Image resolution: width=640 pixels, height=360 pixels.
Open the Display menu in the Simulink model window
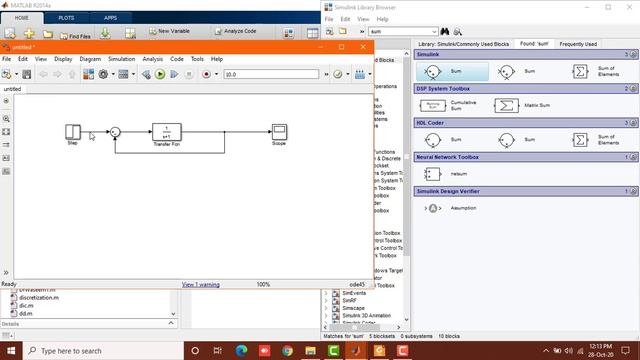tap(63, 59)
